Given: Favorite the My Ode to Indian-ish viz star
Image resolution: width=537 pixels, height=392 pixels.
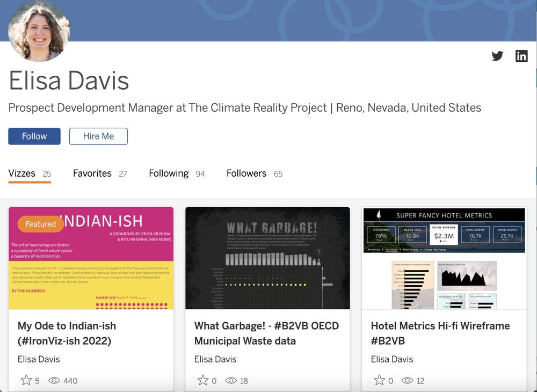Looking at the screenshot, I should point(26,380).
